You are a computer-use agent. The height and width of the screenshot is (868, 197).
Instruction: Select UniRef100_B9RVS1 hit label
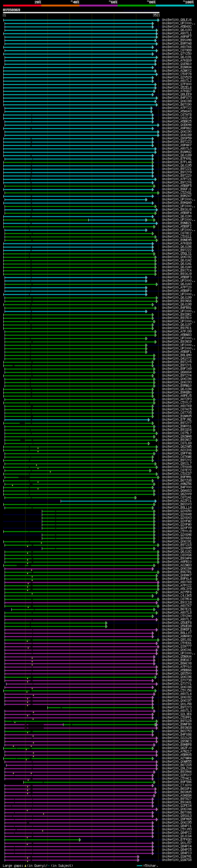(x=177, y=426)
